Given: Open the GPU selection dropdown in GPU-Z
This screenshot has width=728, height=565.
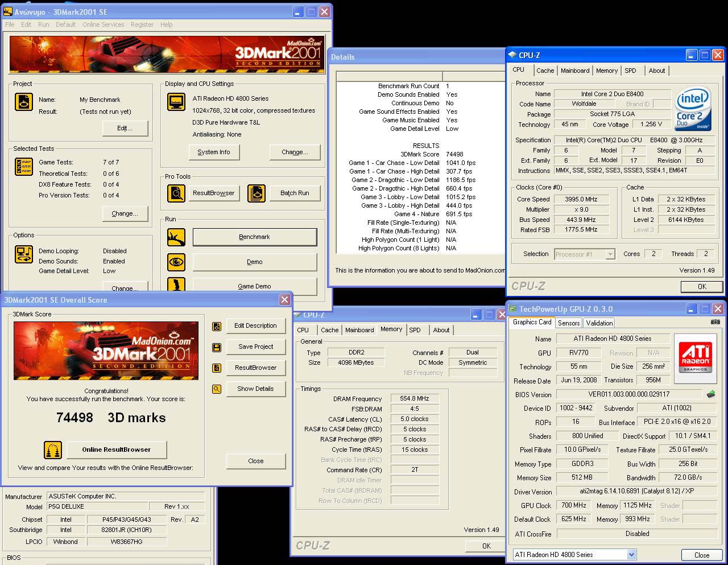Looking at the screenshot, I should (631, 555).
